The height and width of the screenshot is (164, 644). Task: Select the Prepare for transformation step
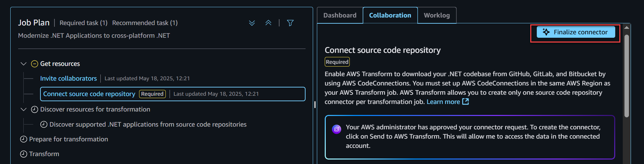pyautogui.click(x=69, y=139)
